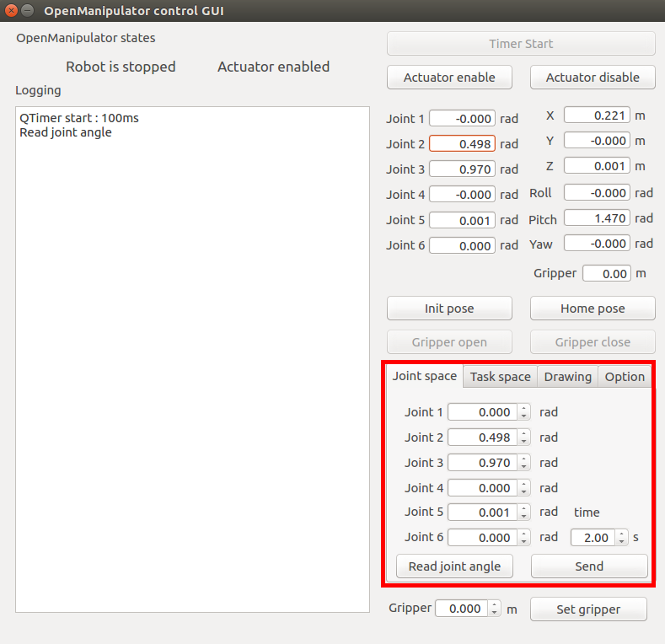The height and width of the screenshot is (644, 665).
Task: Step down the bottom Gripper spinbox
Action: click(x=494, y=613)
